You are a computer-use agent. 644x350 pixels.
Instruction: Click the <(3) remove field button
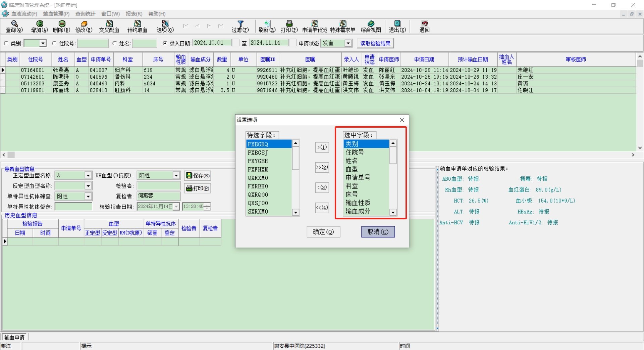pyautogui.click(x=322, y=187)
